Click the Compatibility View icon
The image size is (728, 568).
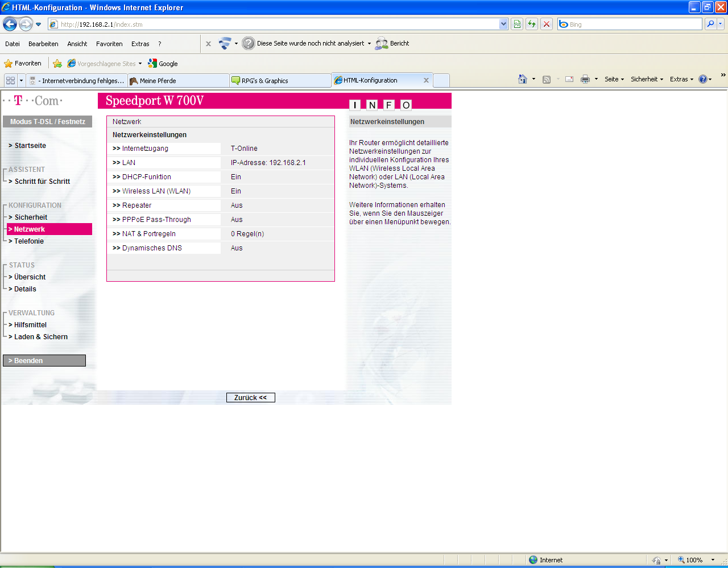[x=517, y=24]
